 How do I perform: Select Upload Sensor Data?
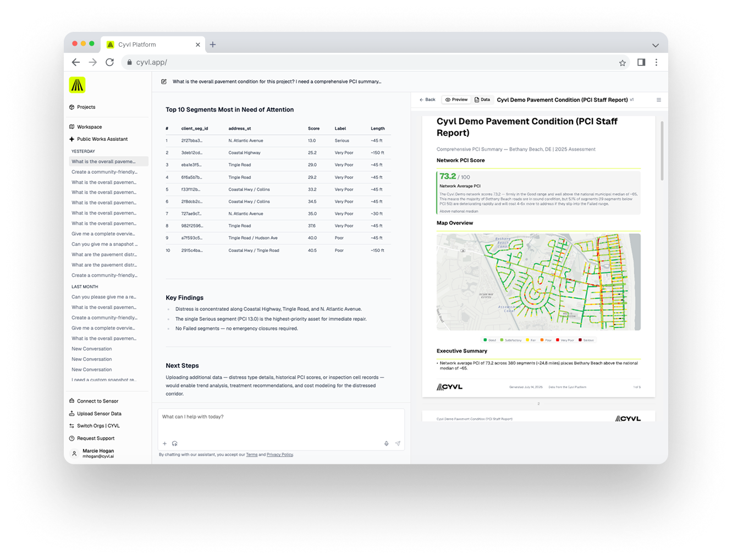point(95,414)
